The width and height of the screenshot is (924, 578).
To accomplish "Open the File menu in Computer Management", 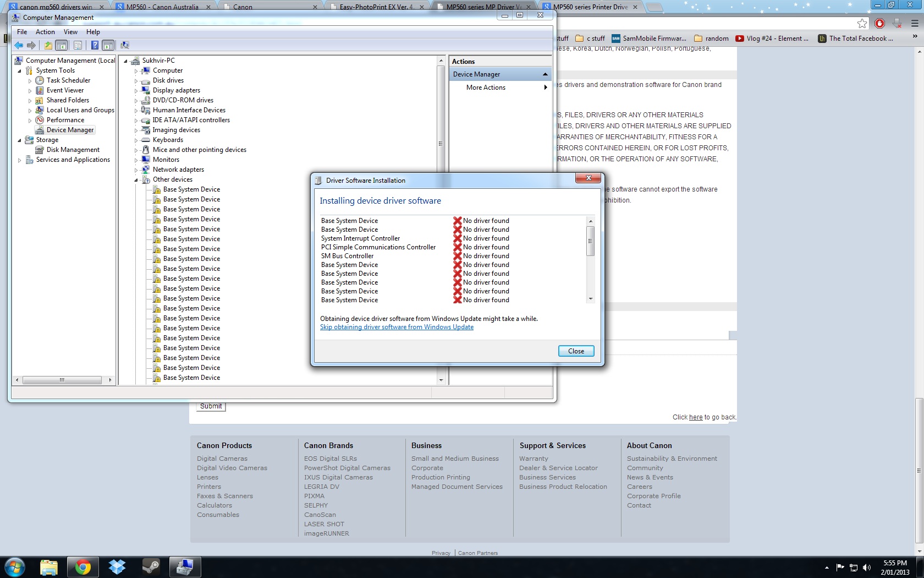I will tap(22, 32).
